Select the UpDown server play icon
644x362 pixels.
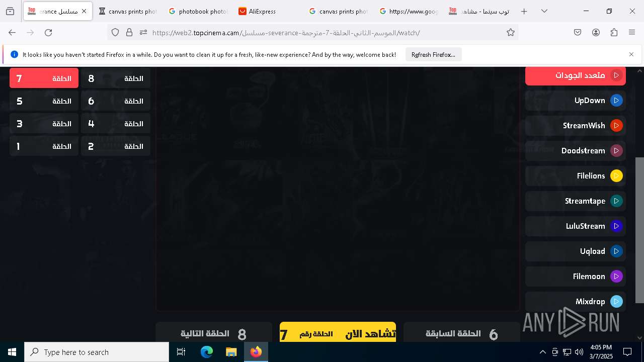tap(616, 101)
